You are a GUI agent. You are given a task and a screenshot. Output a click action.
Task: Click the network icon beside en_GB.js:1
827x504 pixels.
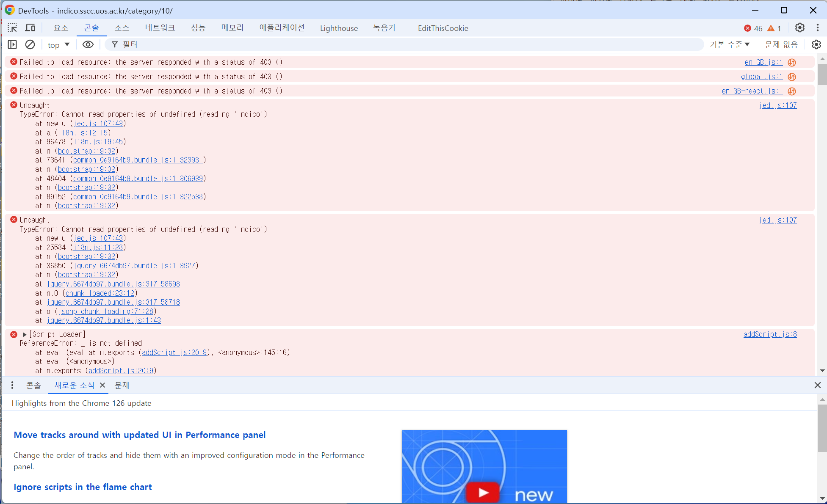coord(792,63)
